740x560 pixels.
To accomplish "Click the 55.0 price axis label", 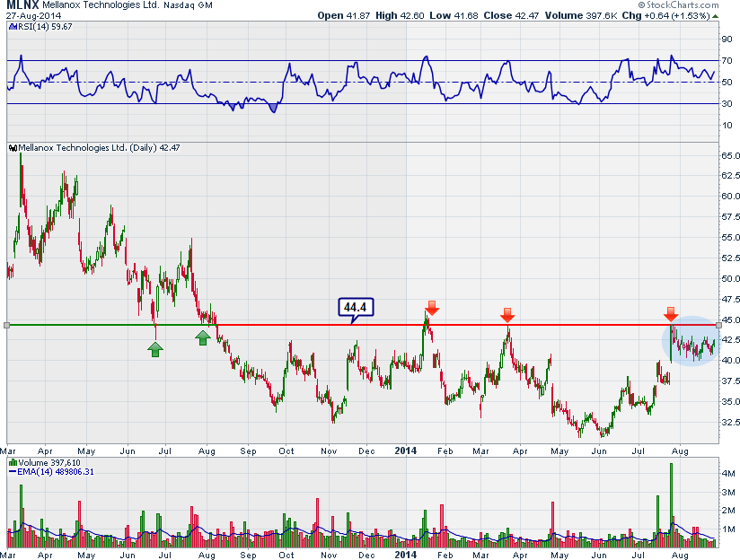I will tap(730, 238).
